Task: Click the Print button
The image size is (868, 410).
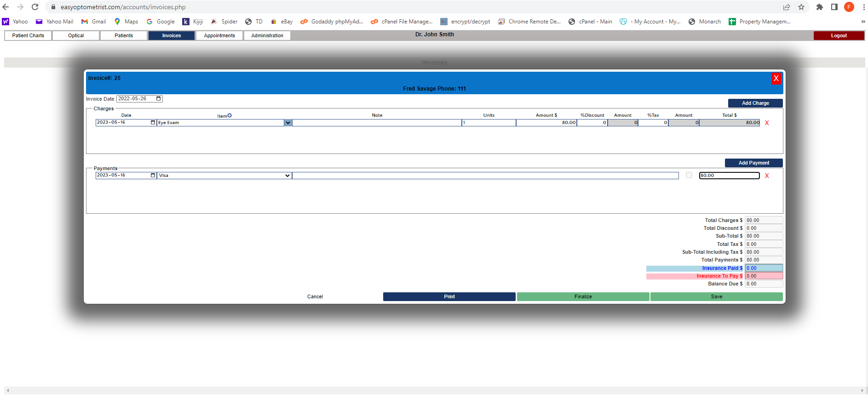Action: pos(449,296)
